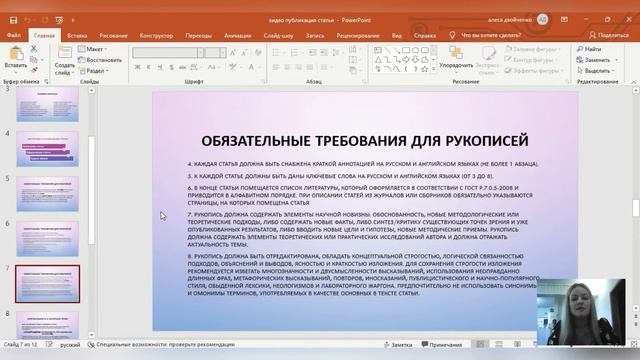Toggle text shadow (S) formatting
640x360 pixels.
tap(171, 67)
